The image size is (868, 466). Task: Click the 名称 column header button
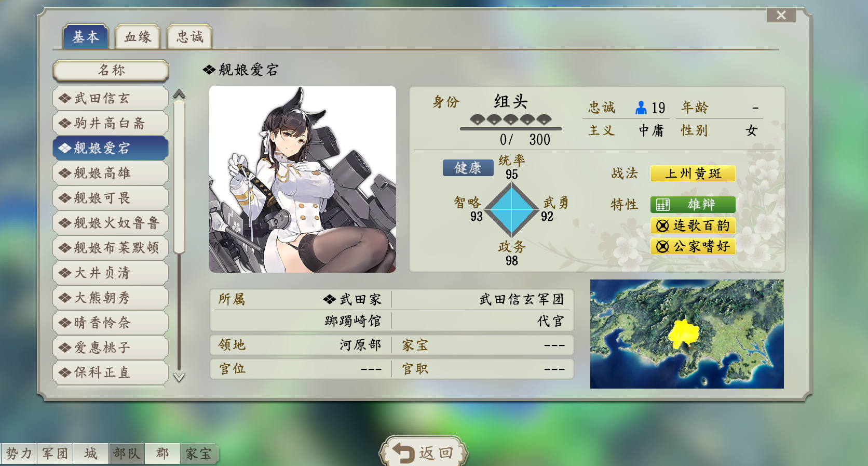click(111, 70)
